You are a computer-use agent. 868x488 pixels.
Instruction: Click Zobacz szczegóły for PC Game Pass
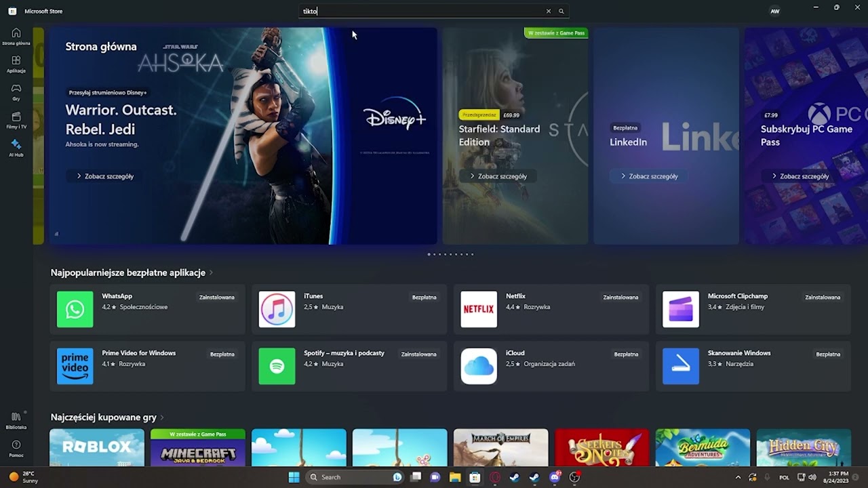pos(800,176)
